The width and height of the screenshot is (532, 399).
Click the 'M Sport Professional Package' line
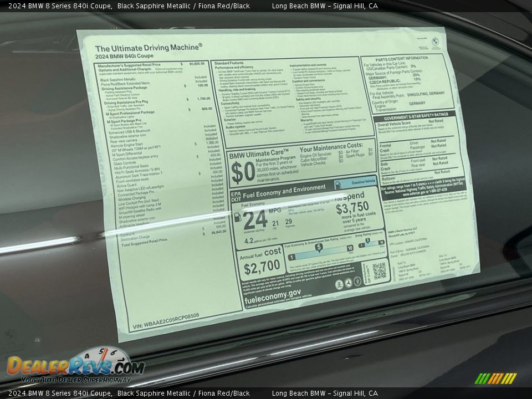click(x=130, y=113)
